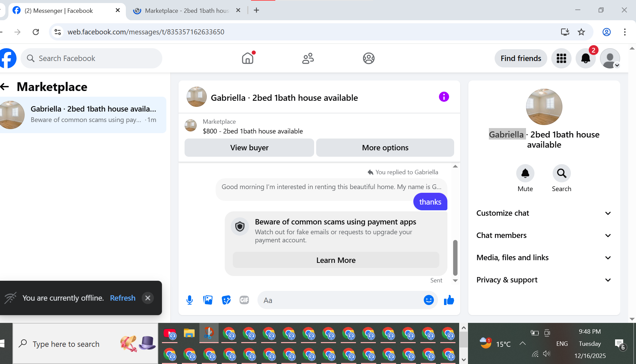Click Refresh in the offline notice
636x364 pixels.
point(122,298)
